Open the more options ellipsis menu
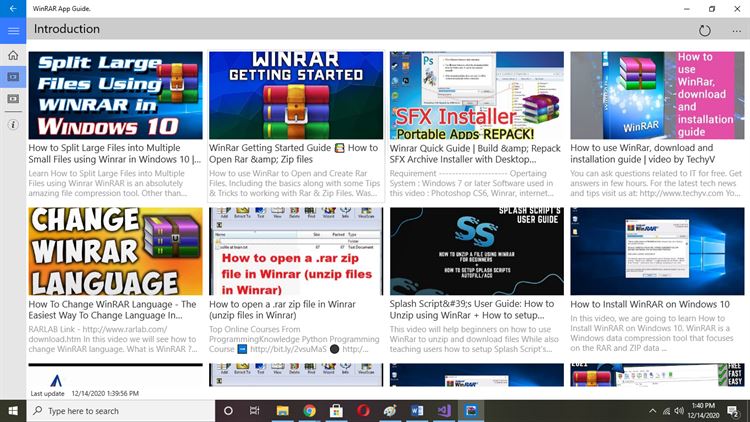The image size is (750, 422). coord(736,31)
